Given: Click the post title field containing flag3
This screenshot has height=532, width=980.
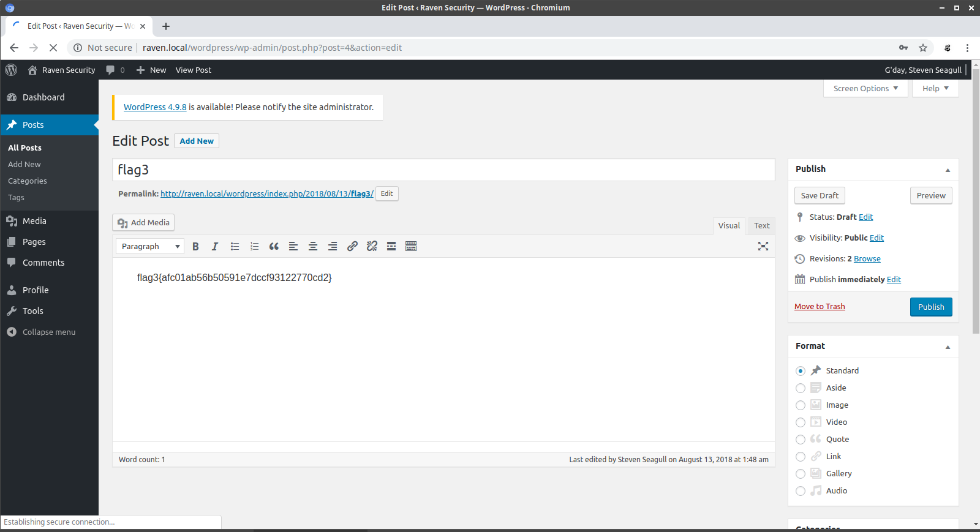Looking at the screenshot, I should click(443, 170).
